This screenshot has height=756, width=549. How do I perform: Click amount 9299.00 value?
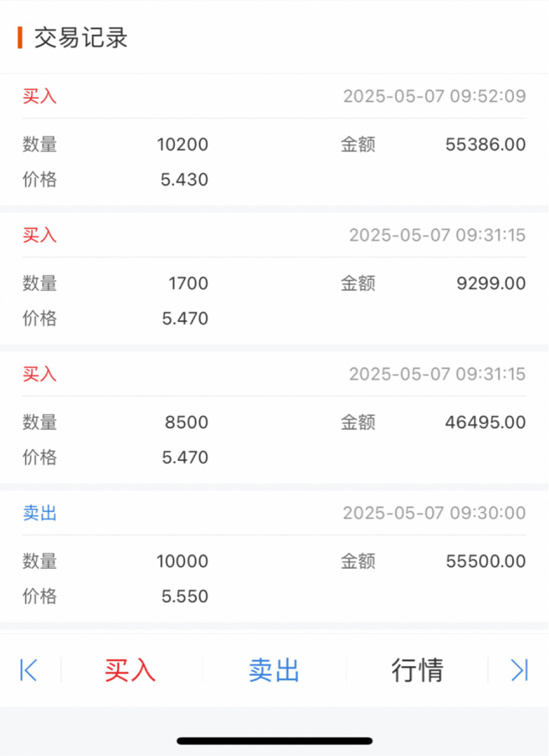tap(491, 283)
